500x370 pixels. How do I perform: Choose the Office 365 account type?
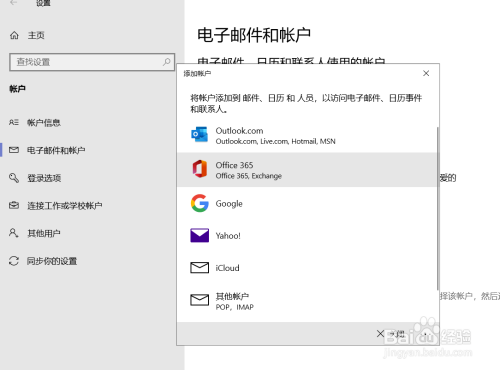pos(307,170)
